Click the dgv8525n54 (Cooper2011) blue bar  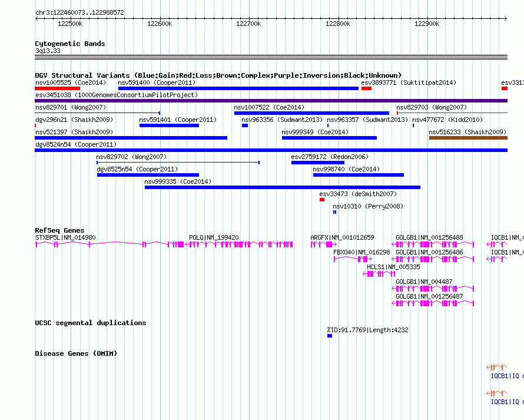[148, 175]
